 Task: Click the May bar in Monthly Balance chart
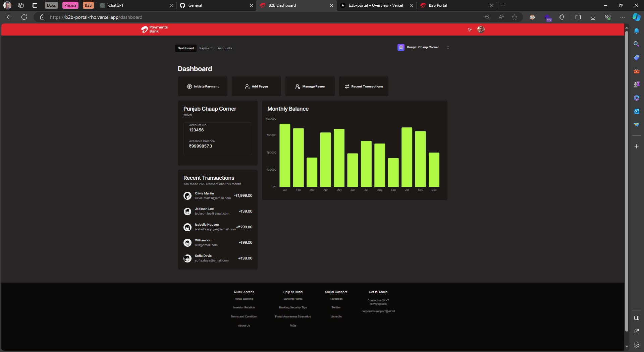pyautogui.click(x=339, y=158)
